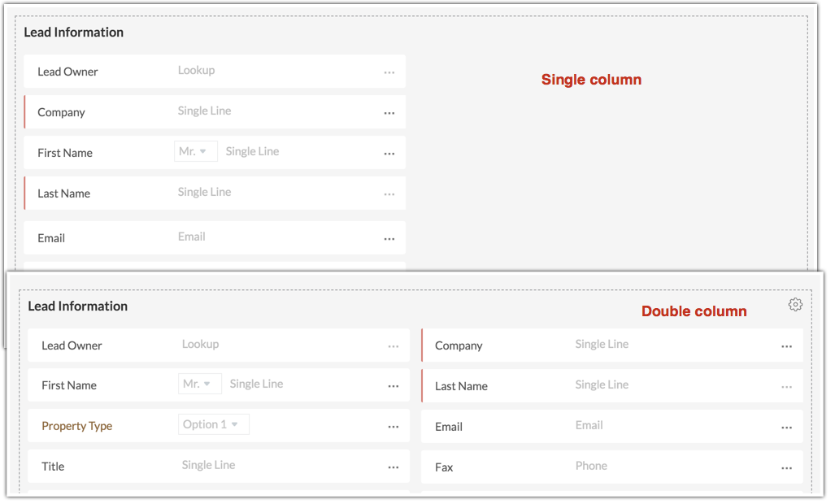The height and width of the screenshot is (504, 835).
Task: Open more options for Lead Owner in double column layout
Action: 394,346
